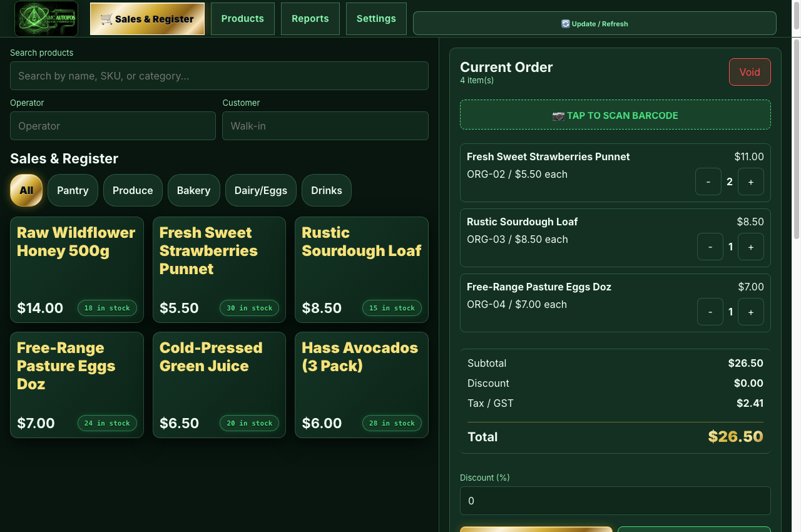The width and height of the screenshot is (801, 532).
Task: Filter products by Bakery
Action: click(194, 190)
